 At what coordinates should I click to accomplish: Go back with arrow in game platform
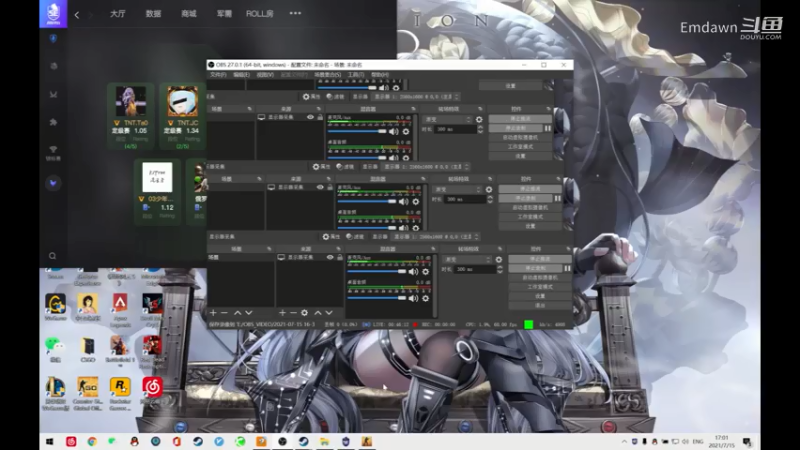click(77, 15)
